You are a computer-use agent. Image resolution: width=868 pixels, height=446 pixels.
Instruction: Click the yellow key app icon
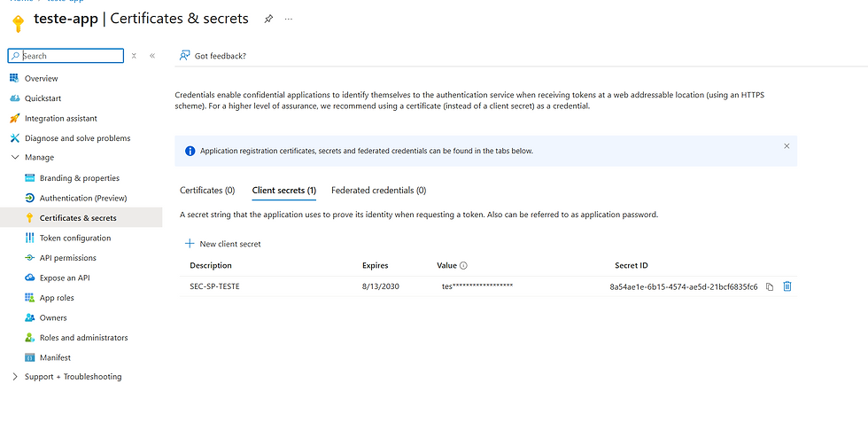click(19, 24)
